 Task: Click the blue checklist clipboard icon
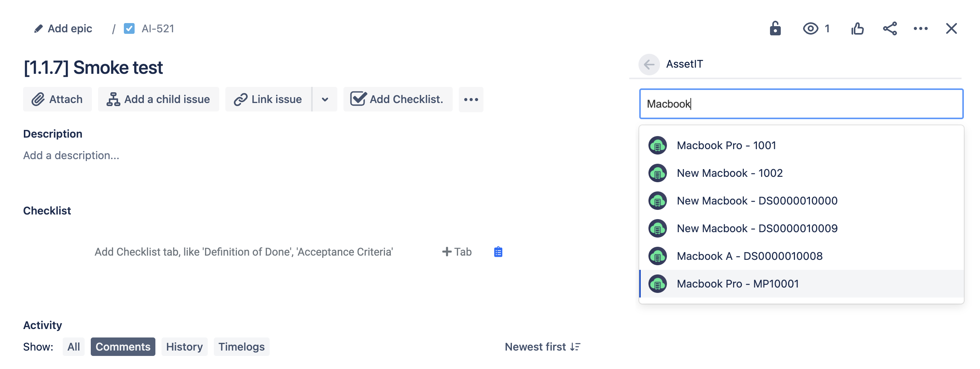(498, 252)
